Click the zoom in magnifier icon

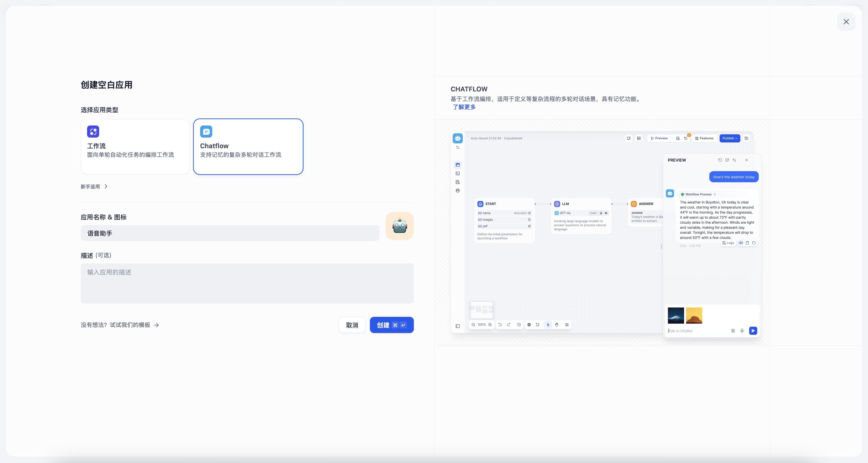click(x=490, y=325)
